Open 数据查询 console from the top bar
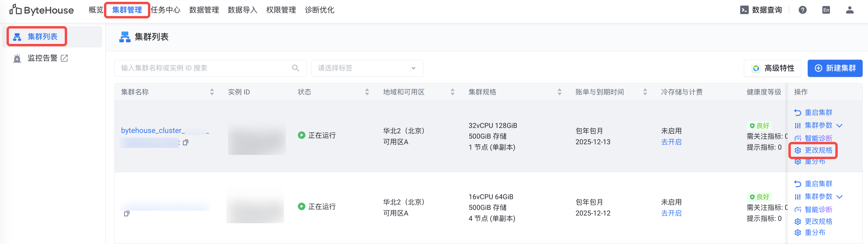Image resolution: width=868 pixels, height=244 pixels. [761, 10]
